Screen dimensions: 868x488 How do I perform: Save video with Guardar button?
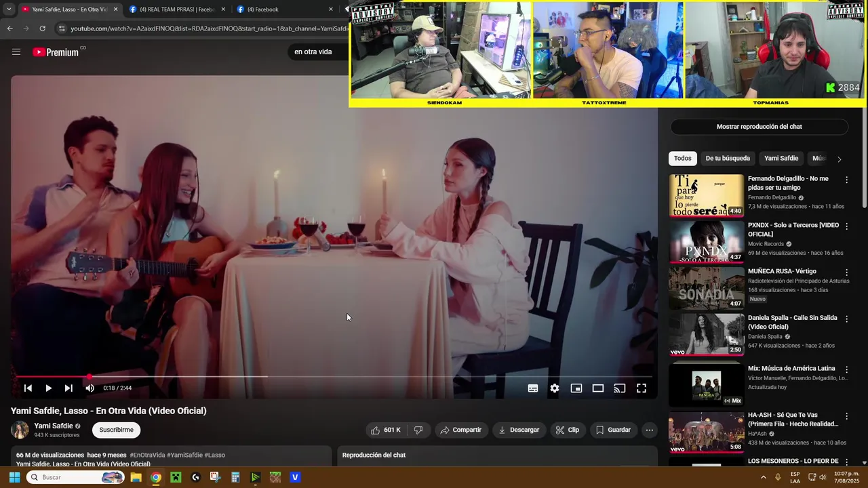coord(613,430)
